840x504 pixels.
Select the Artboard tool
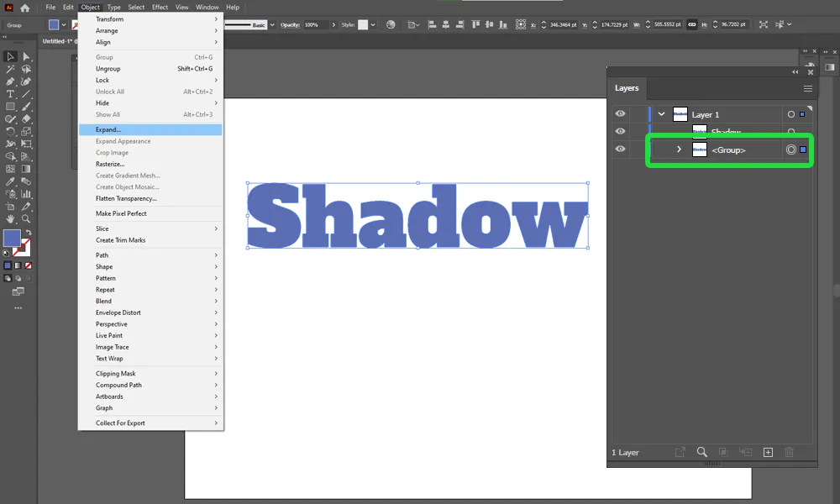coord(10,206)
